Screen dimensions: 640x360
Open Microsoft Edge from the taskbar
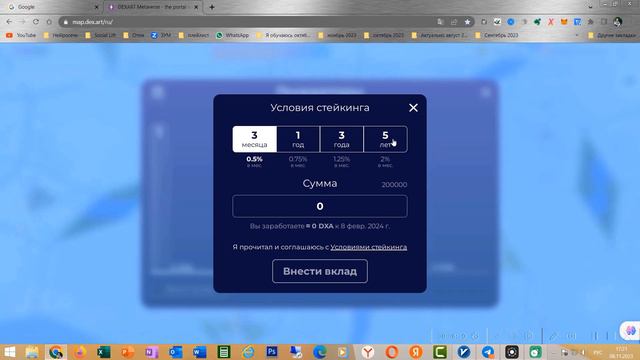point(320,352)
